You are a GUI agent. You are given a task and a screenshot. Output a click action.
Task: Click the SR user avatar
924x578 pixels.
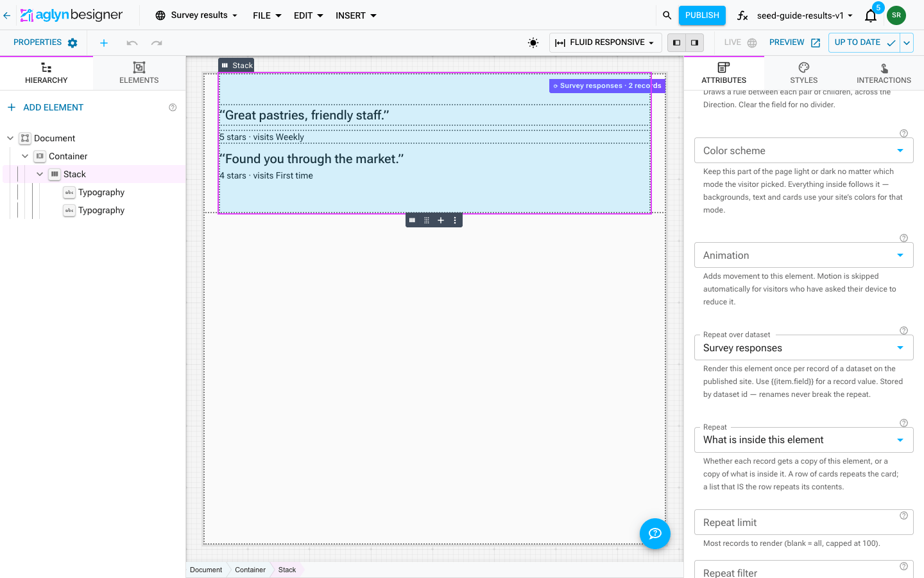(896, 15)
